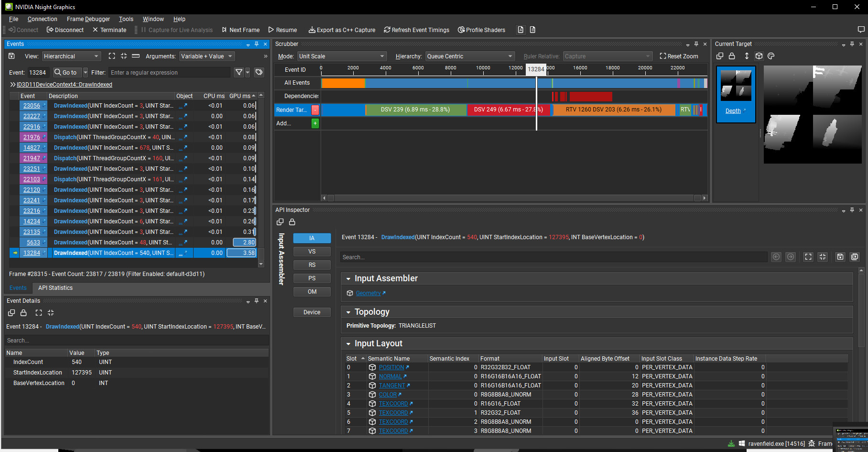Image resolution: width=868 pixels, height=452 pixels.
Task: Click the ruler icon in Events panel toolbar
Action: click(x=136, y=56)
